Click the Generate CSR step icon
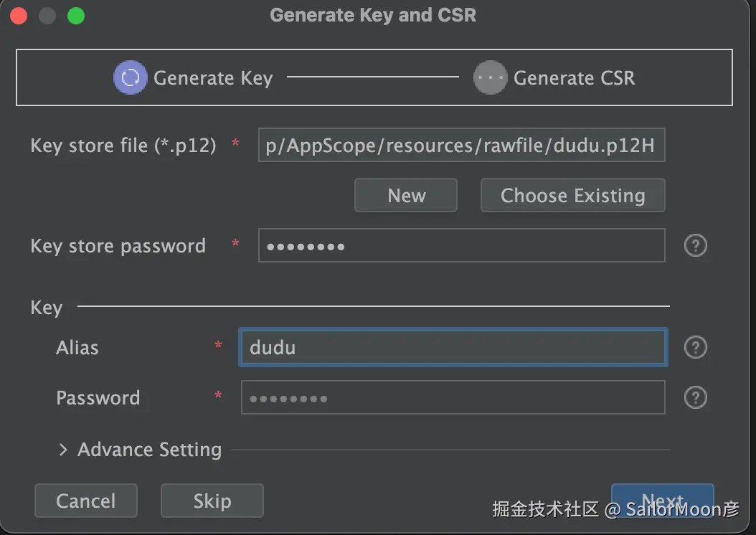 click(491, 77)
